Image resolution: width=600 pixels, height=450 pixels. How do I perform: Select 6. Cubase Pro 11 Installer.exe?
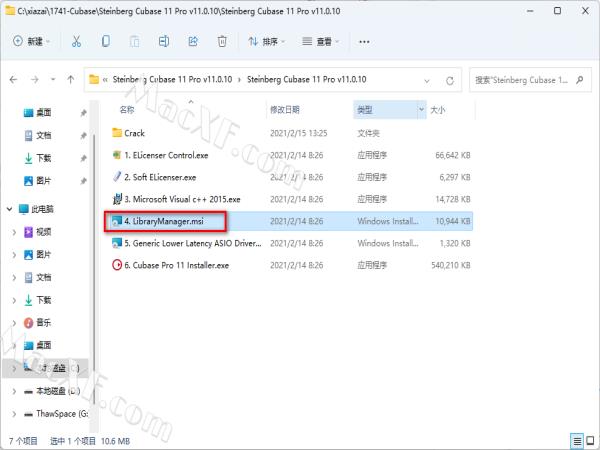tap(176, 265)
